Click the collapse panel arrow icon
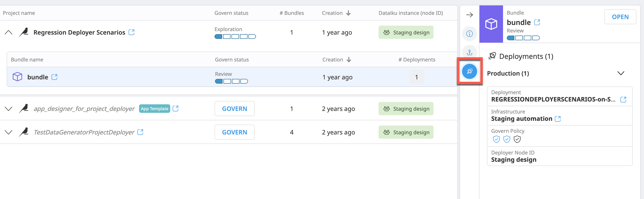This screenshot has width=644, height=199. point(470,15)
